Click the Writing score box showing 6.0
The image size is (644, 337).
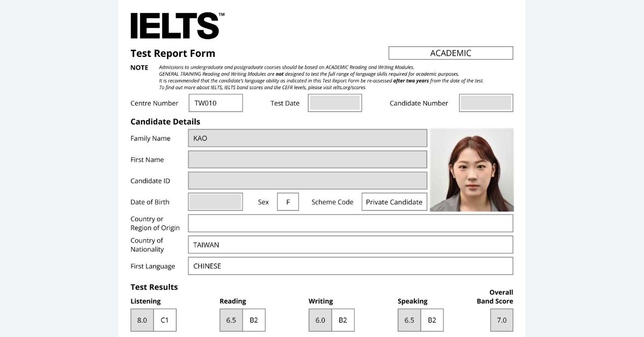pos(320,320)
